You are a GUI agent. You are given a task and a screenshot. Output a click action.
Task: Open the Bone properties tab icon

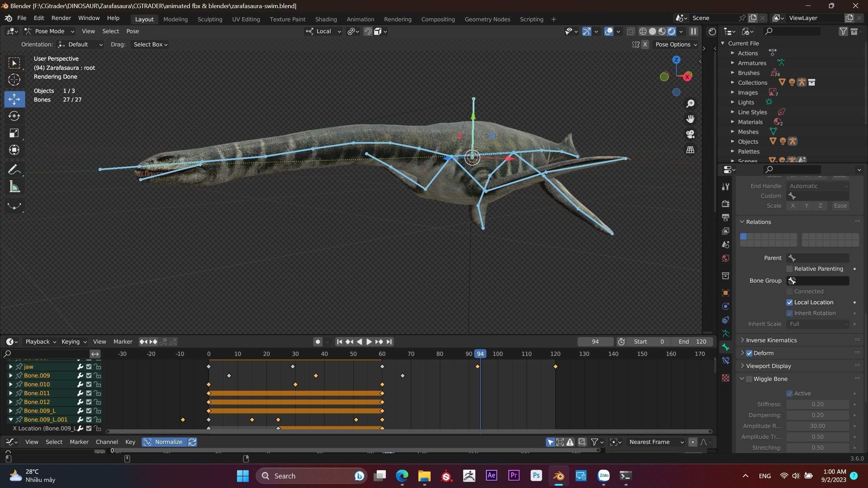[726, 347]
